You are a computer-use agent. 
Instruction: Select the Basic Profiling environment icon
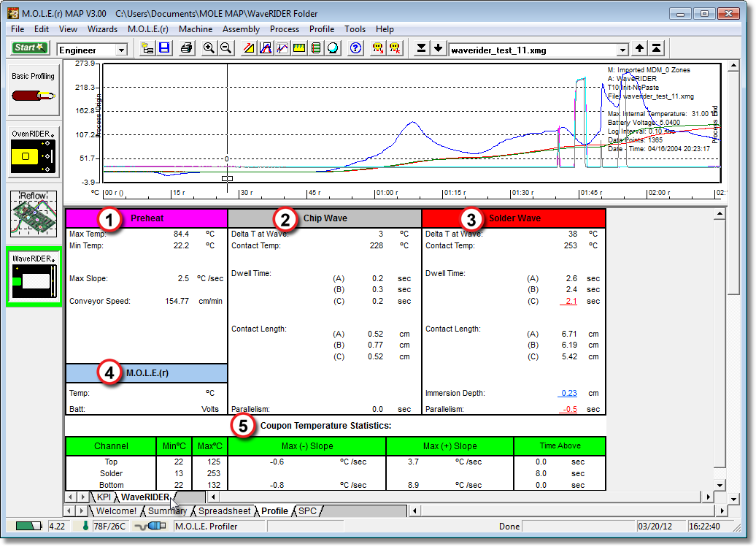point(34,90)
